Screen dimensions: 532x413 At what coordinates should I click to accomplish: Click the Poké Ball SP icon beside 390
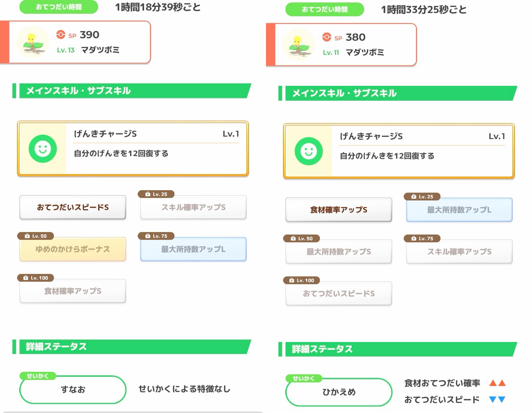pos(61,34)
